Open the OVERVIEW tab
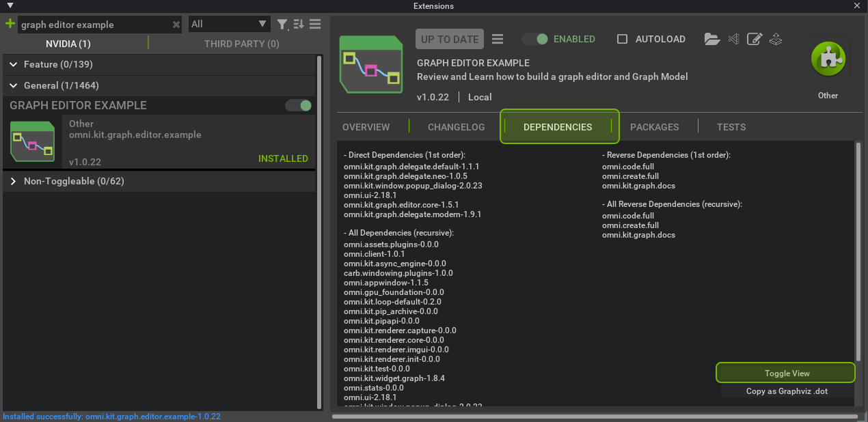The image size is (868, 422). [366, 127]
